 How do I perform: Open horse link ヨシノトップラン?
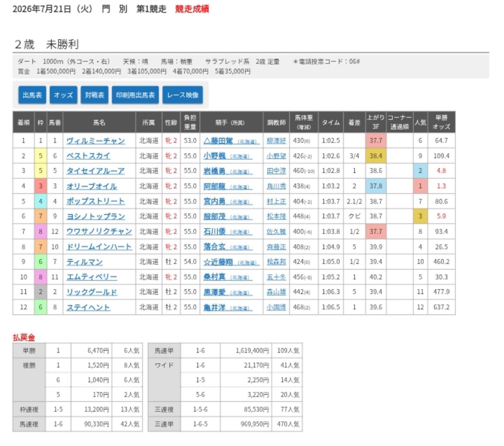click(x=96, y=216)
